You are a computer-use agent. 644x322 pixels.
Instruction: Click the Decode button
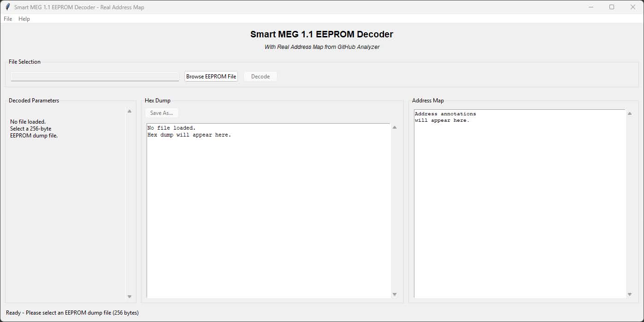coord(260,77)
